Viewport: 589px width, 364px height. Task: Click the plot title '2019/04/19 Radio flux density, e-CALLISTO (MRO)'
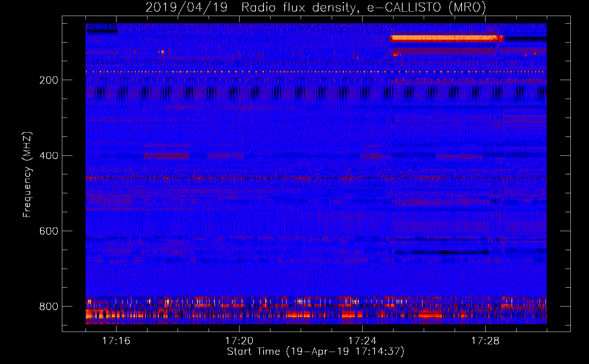tap(316, 7)
